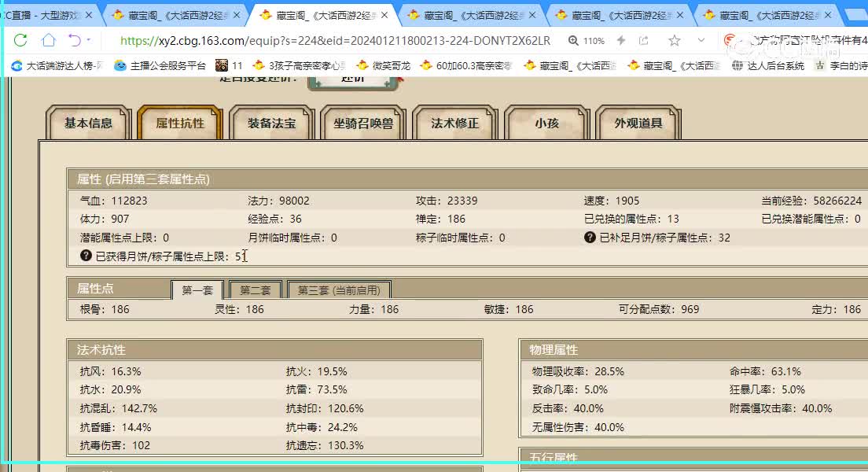
Task: Open bookmark 主播公会服务平台
Action: pos(160,65)
